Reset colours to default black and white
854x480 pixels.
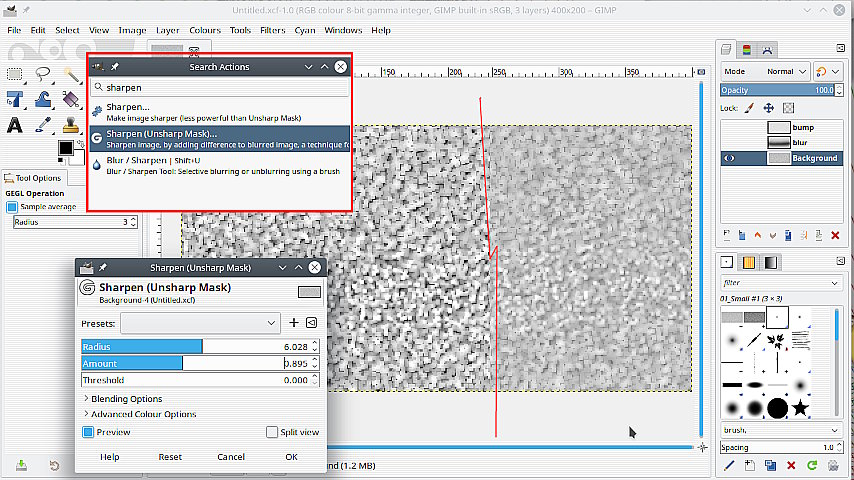(x=62, y=161)
